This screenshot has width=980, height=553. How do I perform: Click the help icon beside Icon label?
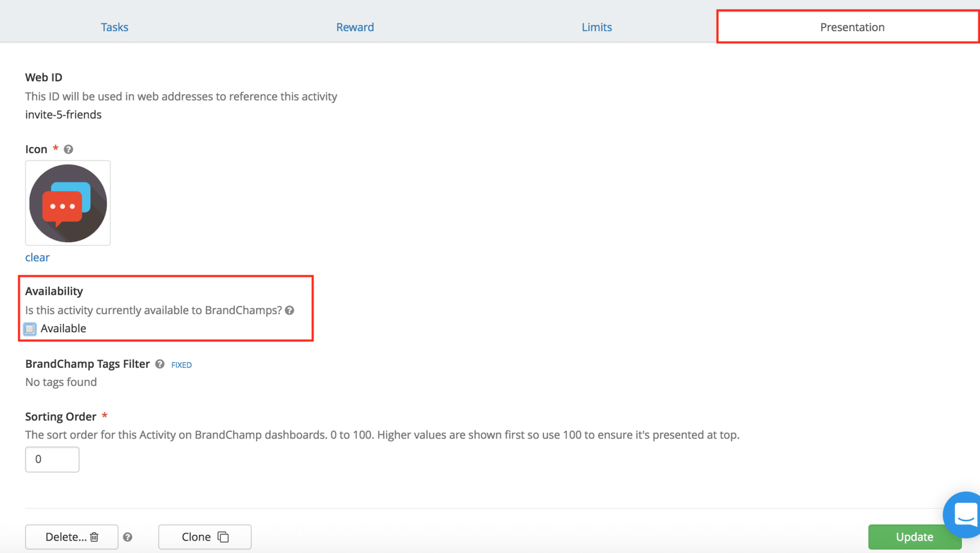pyautogui.click(x=68, y=149)
